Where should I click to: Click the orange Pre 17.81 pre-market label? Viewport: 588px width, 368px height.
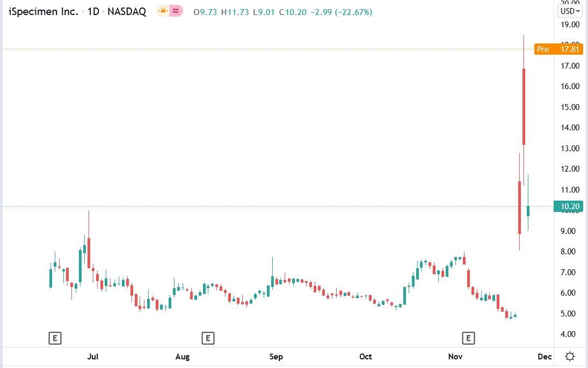[x=558, y=49]
